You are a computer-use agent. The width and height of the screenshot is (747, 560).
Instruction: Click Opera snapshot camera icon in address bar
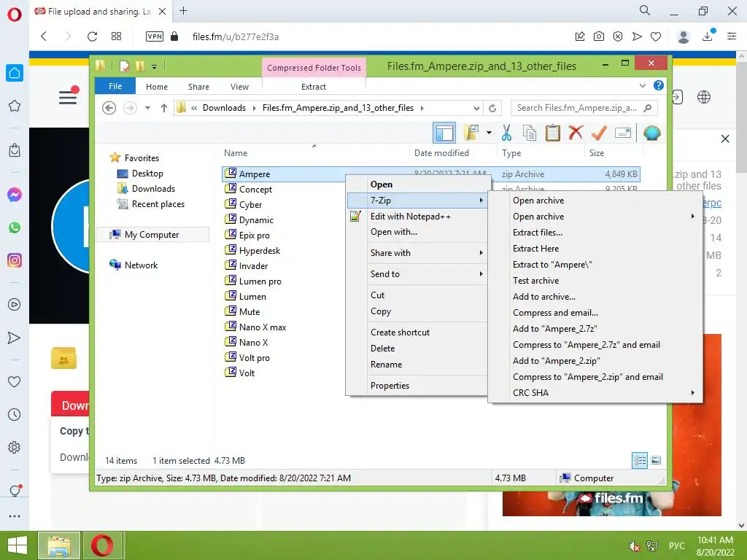coord(599,36)
